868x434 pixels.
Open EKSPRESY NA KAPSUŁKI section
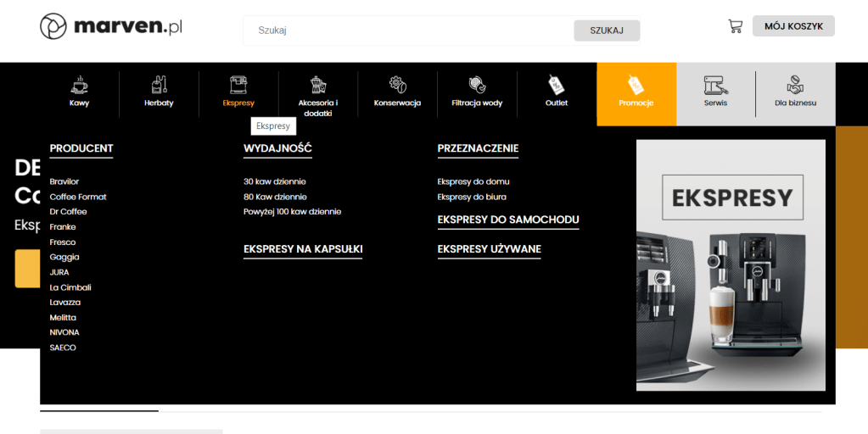point(303,249)
